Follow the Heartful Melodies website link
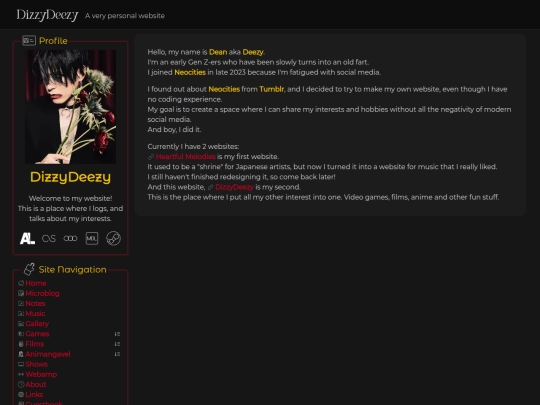The width and height of the screenshot is (540, 405). coord(186,157)
